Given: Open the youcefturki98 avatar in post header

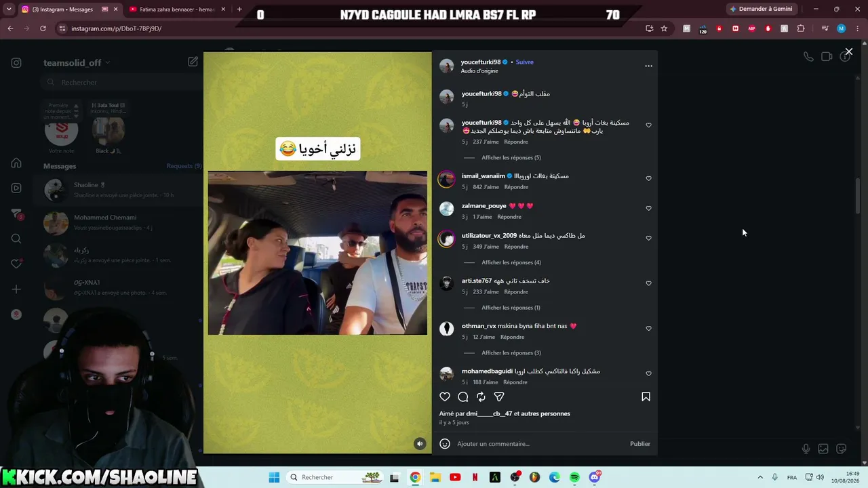Looking at the screenshot, I should coord(446,66).
